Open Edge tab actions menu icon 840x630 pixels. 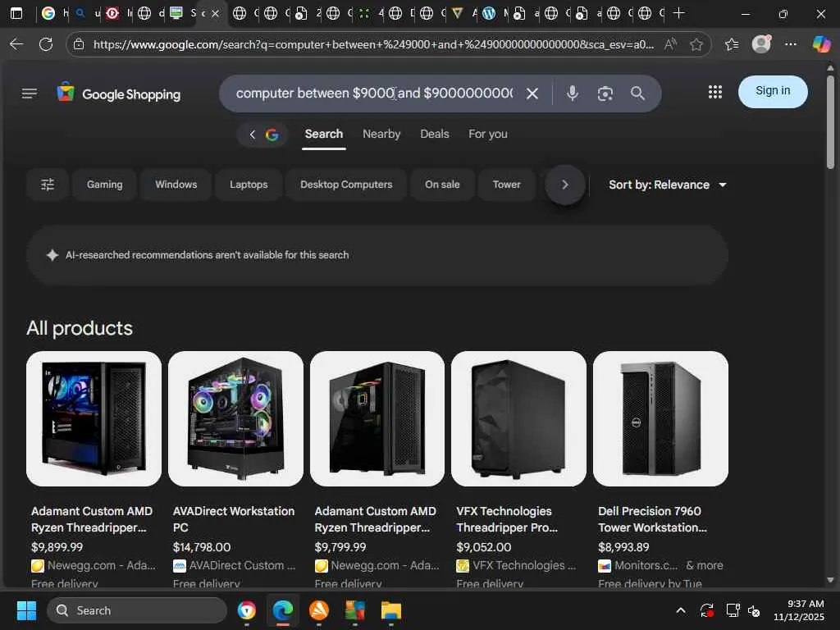coord(16,13)
